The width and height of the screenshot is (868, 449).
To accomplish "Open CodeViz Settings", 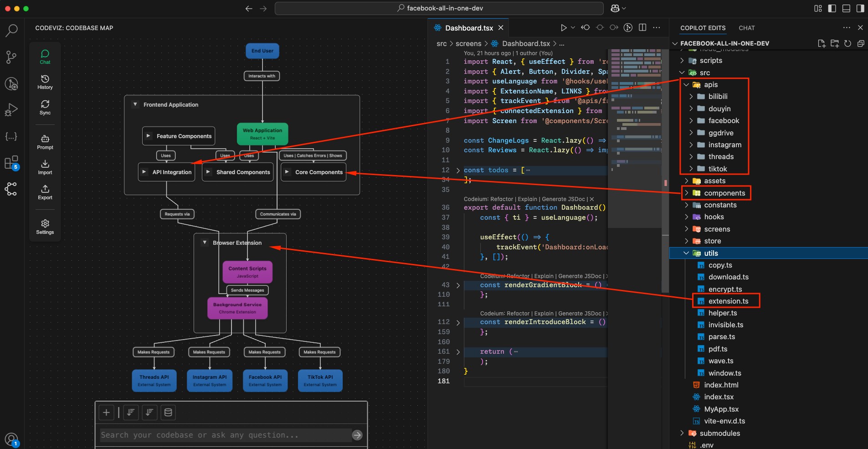I will (45, 227).
